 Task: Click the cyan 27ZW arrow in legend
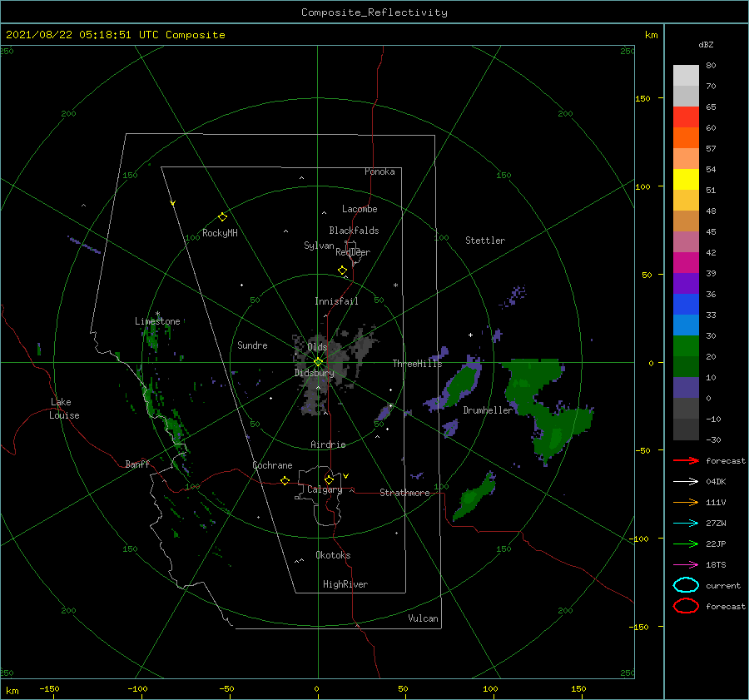click(x=686, y=524)
